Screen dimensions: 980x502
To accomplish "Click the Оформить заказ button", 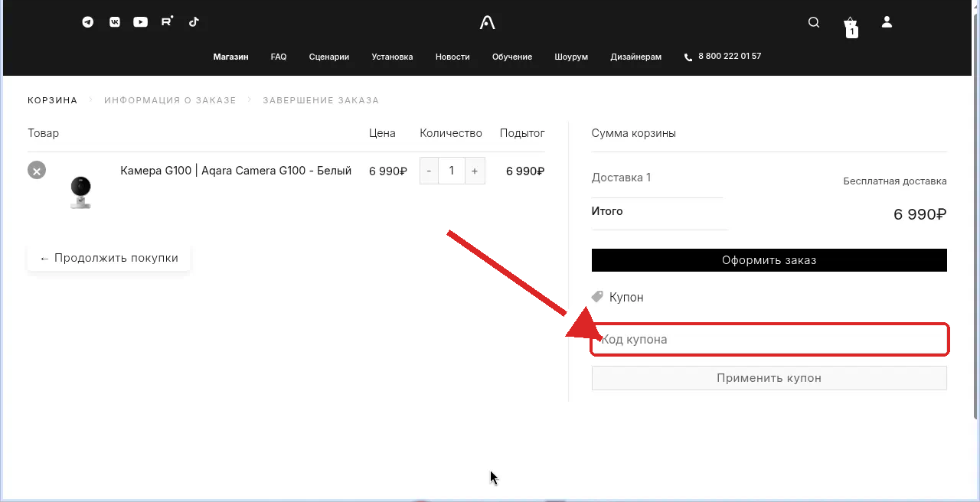I will [769, 260].
